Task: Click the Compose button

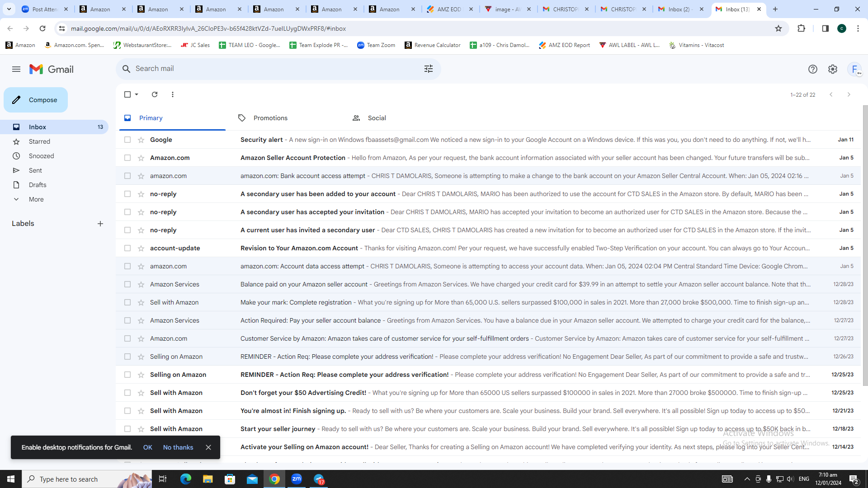Action: click(x=36, y=100)
